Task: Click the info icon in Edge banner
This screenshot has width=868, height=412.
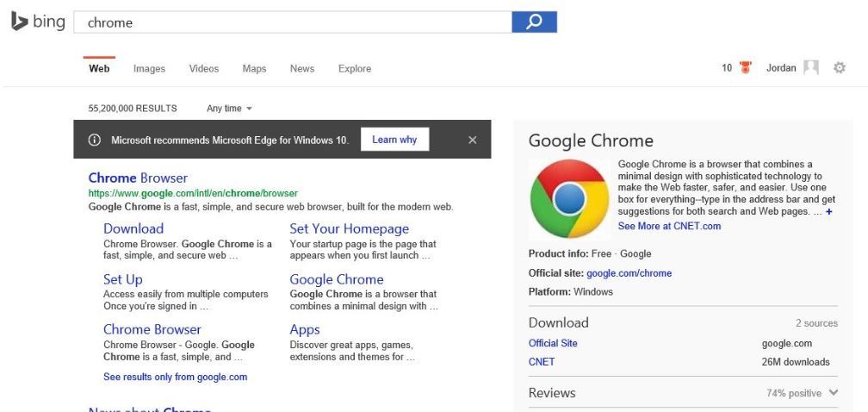Action: (x=95, y=140)
